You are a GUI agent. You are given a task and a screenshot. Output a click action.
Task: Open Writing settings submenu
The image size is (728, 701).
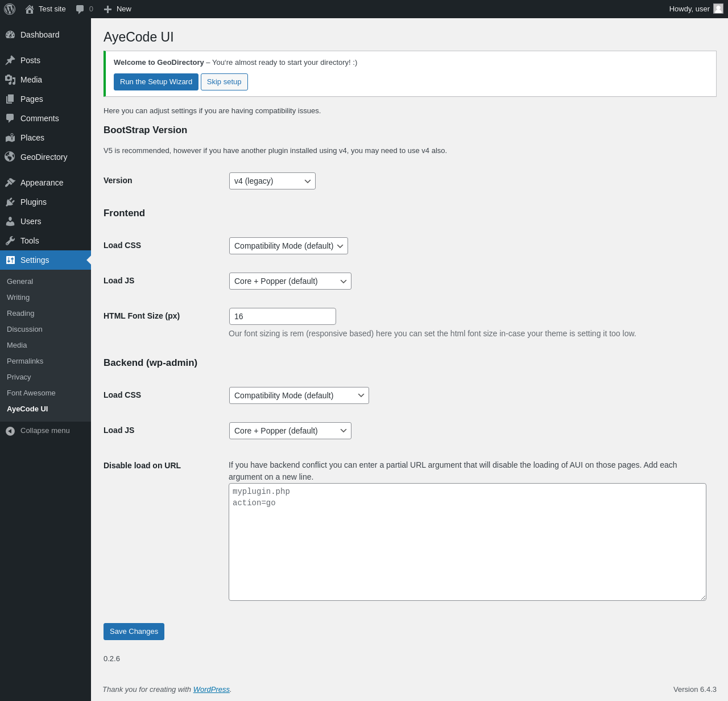(18, 298)
